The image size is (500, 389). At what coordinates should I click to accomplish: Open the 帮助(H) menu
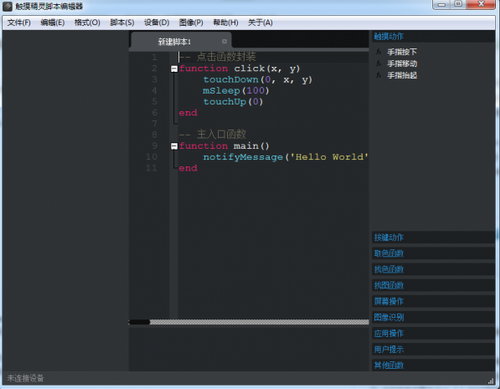click(226, 23)
